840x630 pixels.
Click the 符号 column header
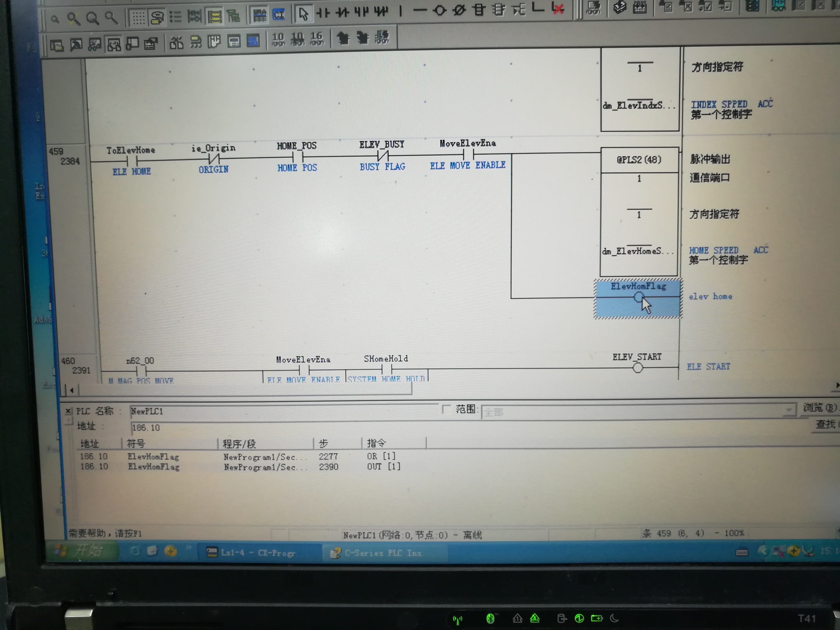pos(136,443)
